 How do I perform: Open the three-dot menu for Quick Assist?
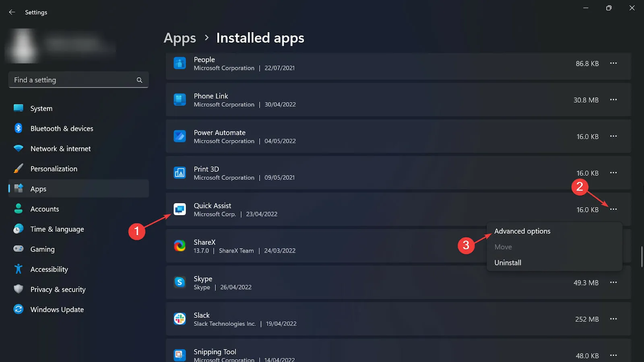click(613, 209)
